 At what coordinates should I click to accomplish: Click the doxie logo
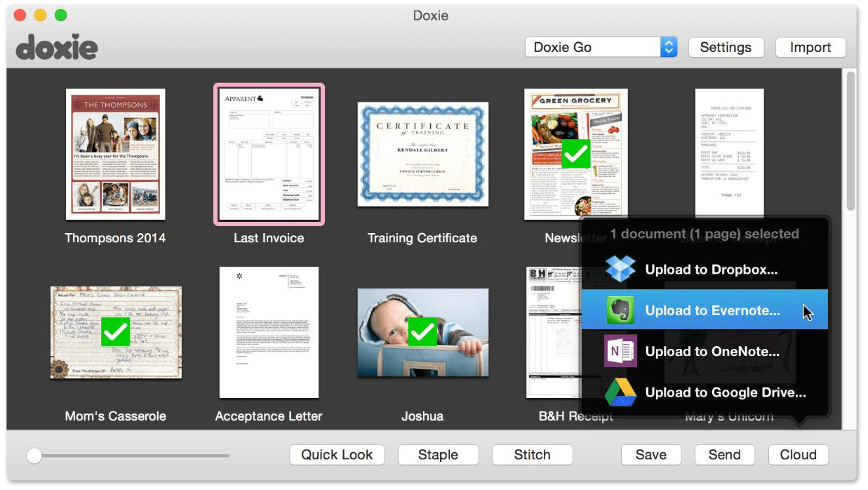pos(56,47)
